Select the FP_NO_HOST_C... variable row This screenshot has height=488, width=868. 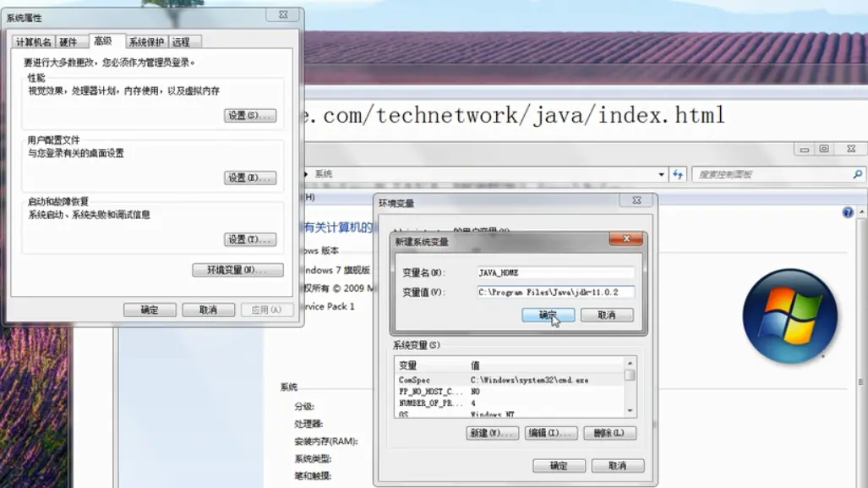pos(510,392)
